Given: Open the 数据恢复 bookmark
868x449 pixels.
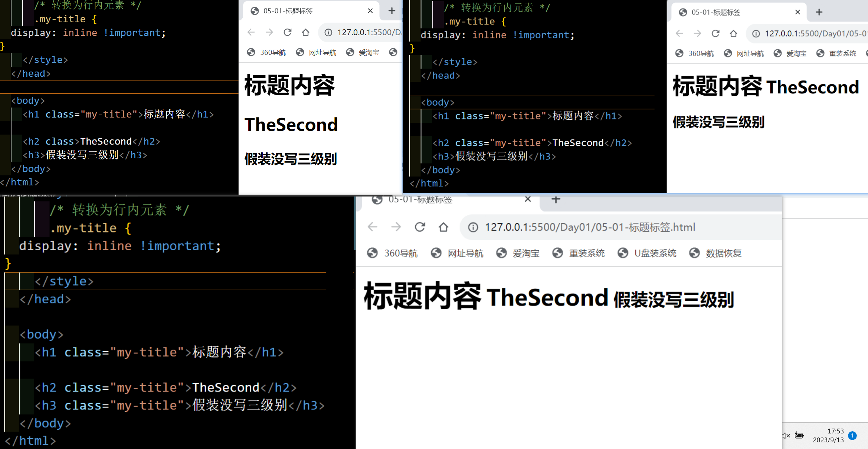Looking at the screenshot, I should click(715, 253).
